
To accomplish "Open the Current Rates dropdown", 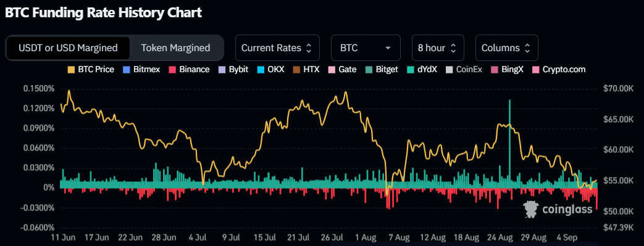I will pyautogui.click(x=277, y=48).
